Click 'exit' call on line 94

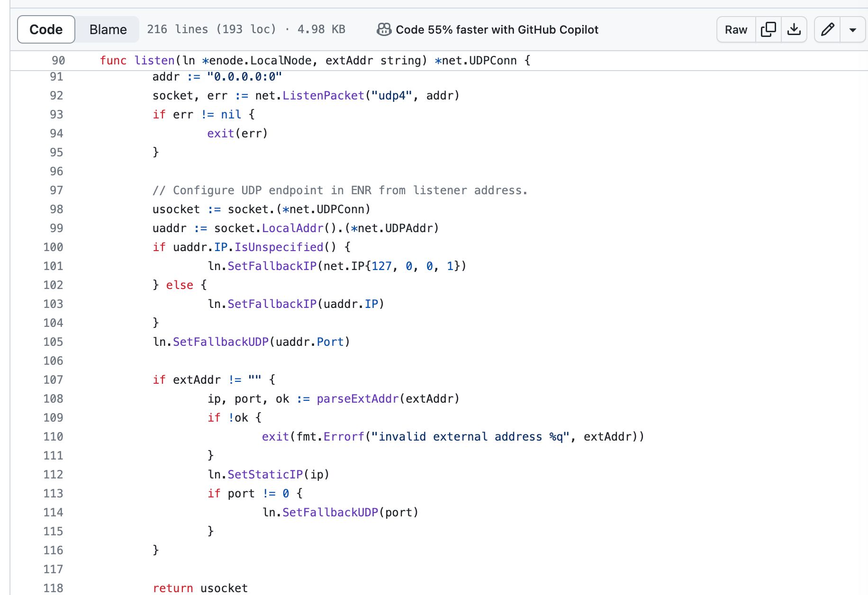click(x=221, y=134)
